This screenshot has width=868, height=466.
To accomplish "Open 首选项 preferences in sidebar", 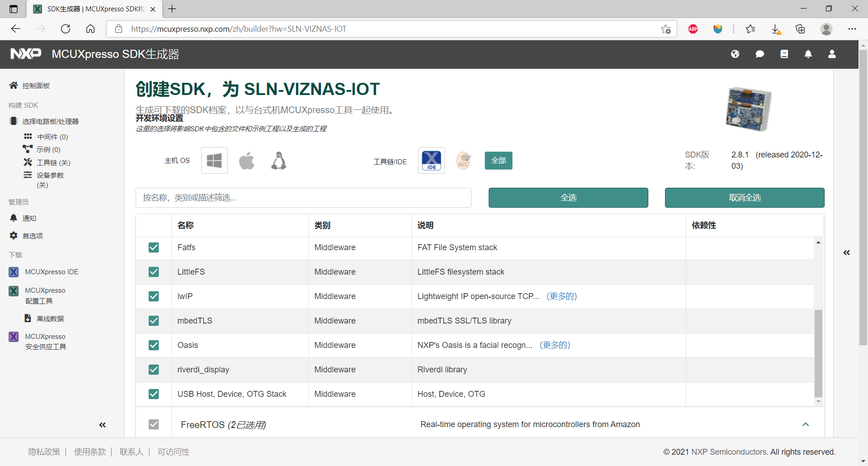I will pos(33,236).
